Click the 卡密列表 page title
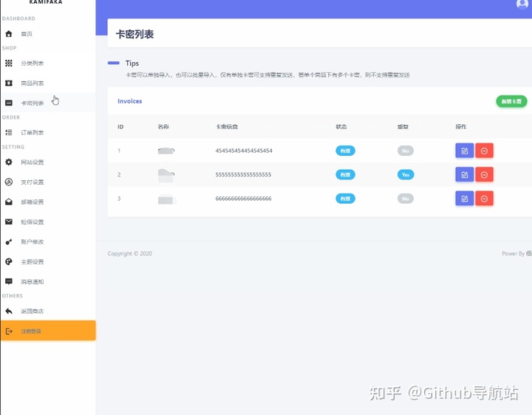 pos(134,34)
